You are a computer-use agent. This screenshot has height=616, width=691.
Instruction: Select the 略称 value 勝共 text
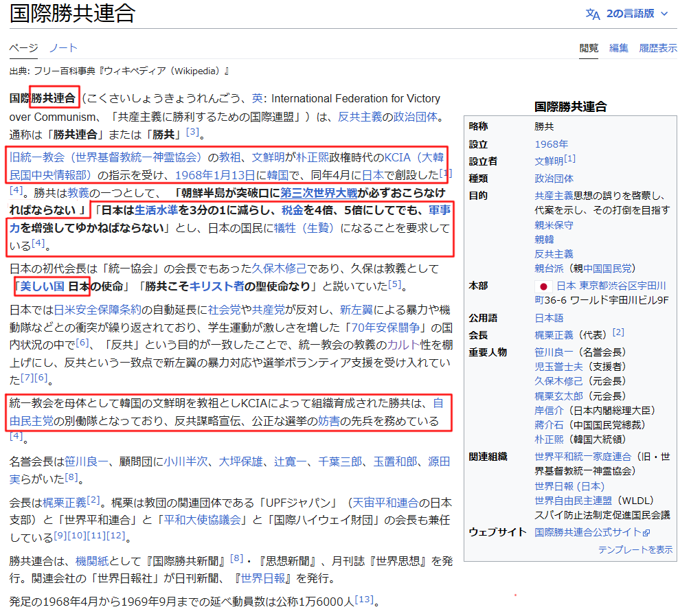(x=544, y=127)
